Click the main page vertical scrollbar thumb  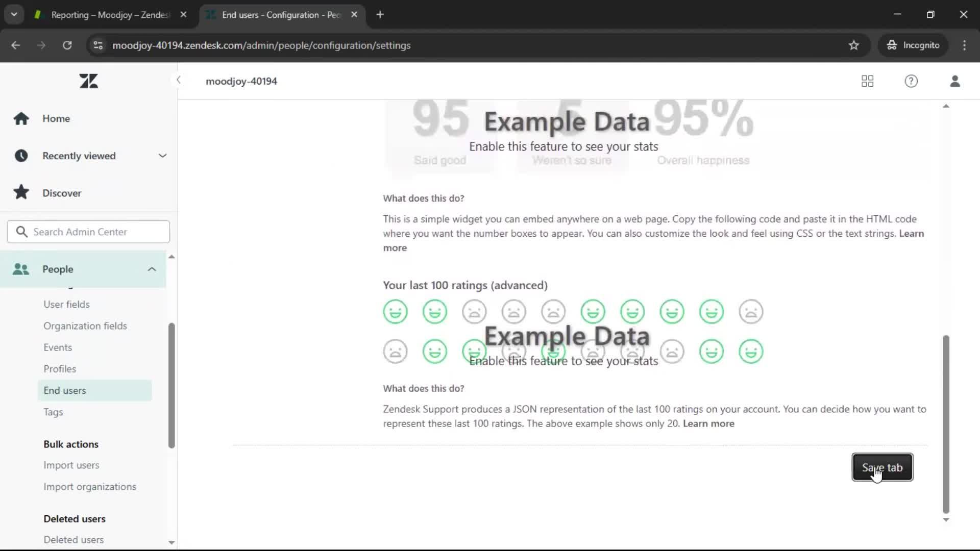tap(946, 424)
